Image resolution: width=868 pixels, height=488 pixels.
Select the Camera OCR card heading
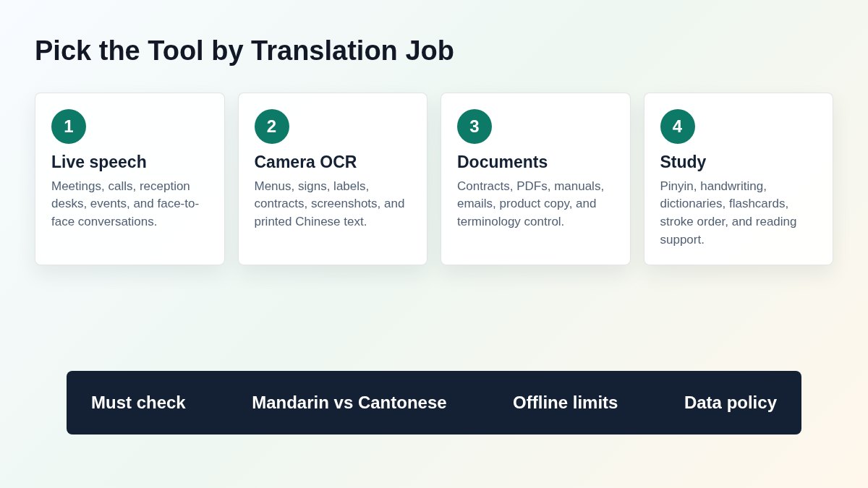(305, 162)
